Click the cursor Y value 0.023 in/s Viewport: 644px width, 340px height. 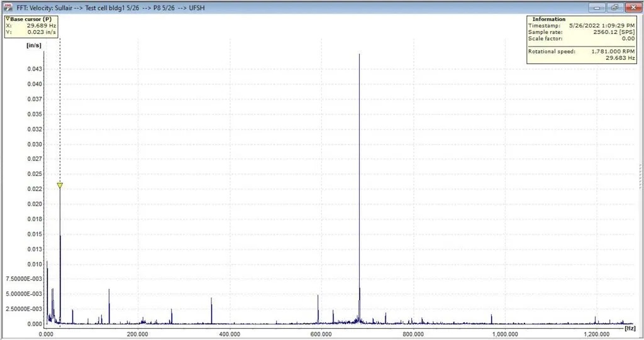point(41,32)
